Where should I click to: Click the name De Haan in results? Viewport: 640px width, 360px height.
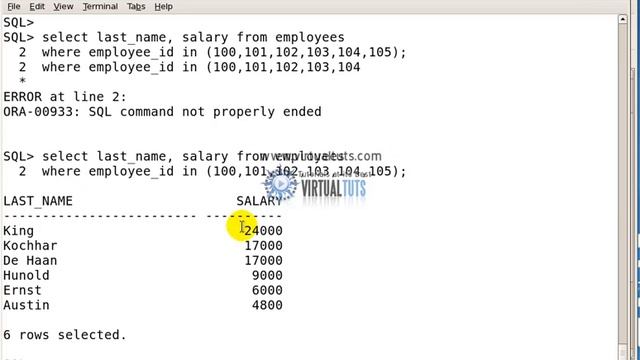30,260
